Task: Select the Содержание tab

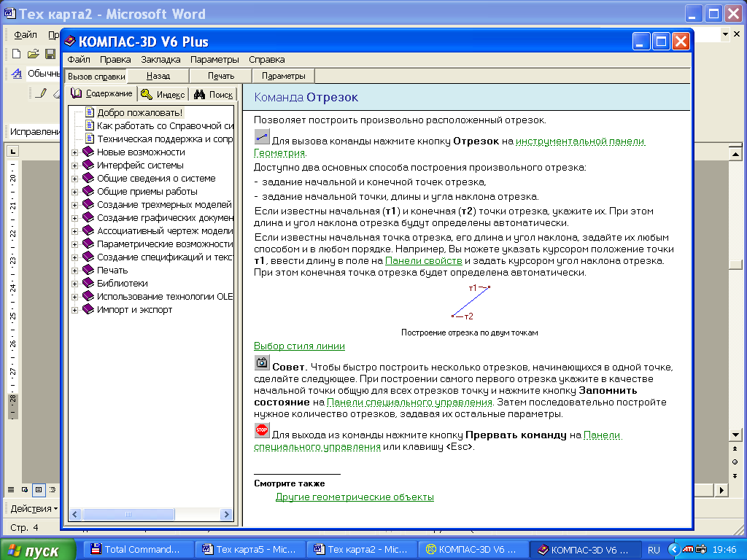Action: (x=101, y=93)
